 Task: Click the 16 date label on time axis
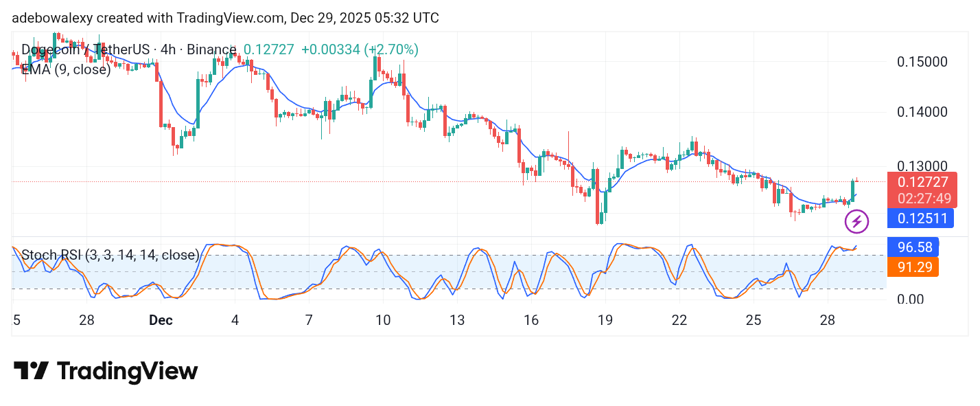pos(530,320)
